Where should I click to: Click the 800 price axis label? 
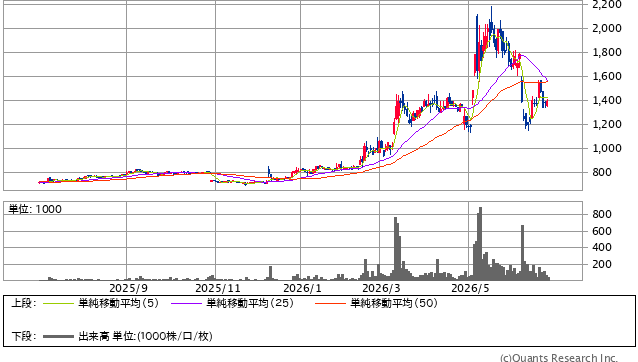click(602, 172)
